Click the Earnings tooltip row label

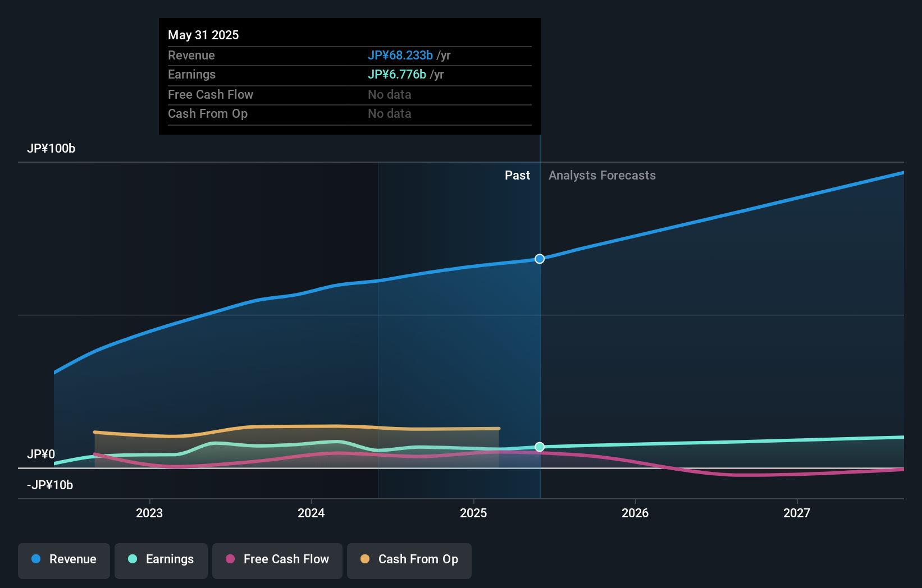pos(191,74)
